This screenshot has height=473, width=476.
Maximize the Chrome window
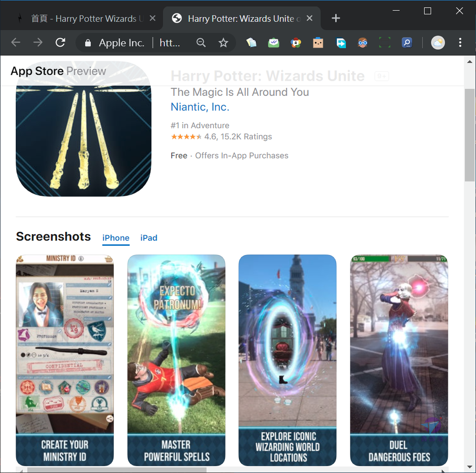tap(428, 11)
